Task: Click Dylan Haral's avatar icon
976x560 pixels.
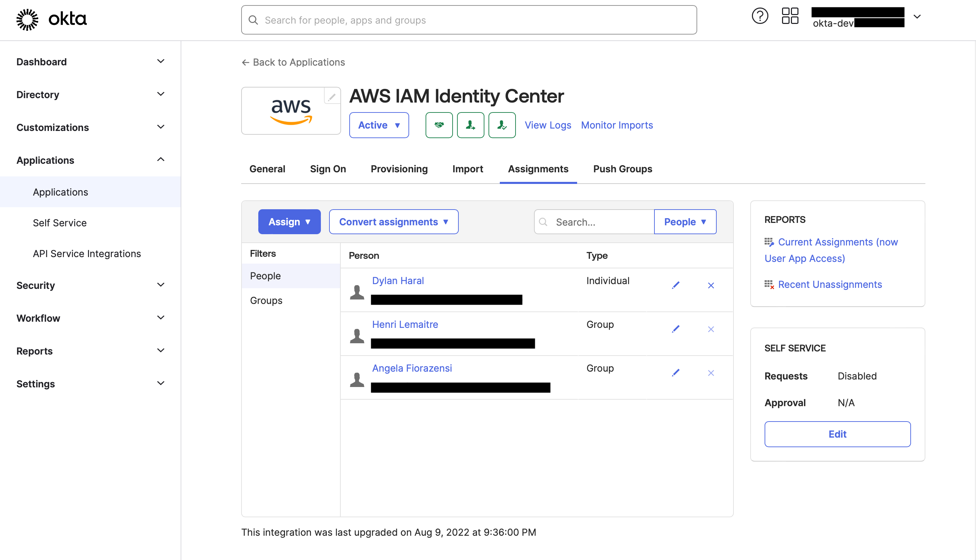Action: click(357, 292)
